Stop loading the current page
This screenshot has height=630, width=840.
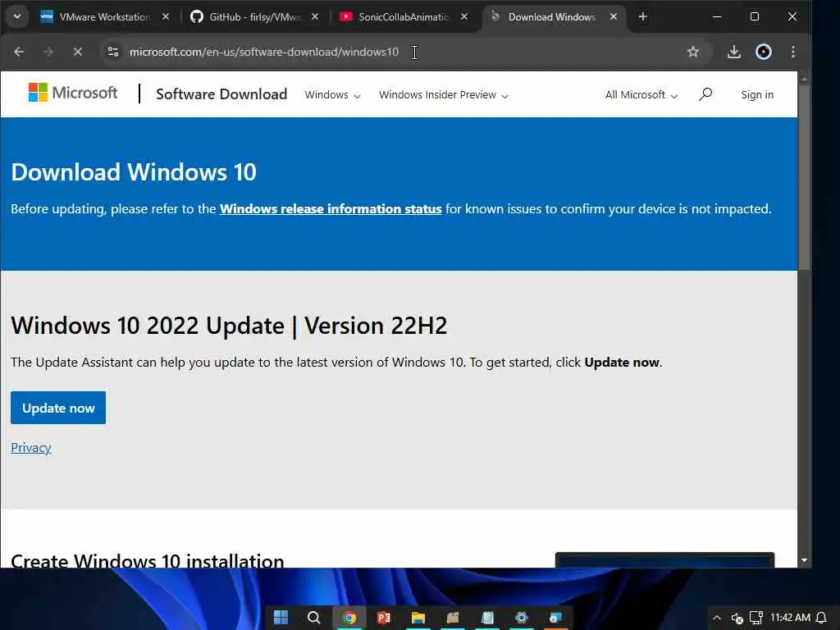coord(78,52)
